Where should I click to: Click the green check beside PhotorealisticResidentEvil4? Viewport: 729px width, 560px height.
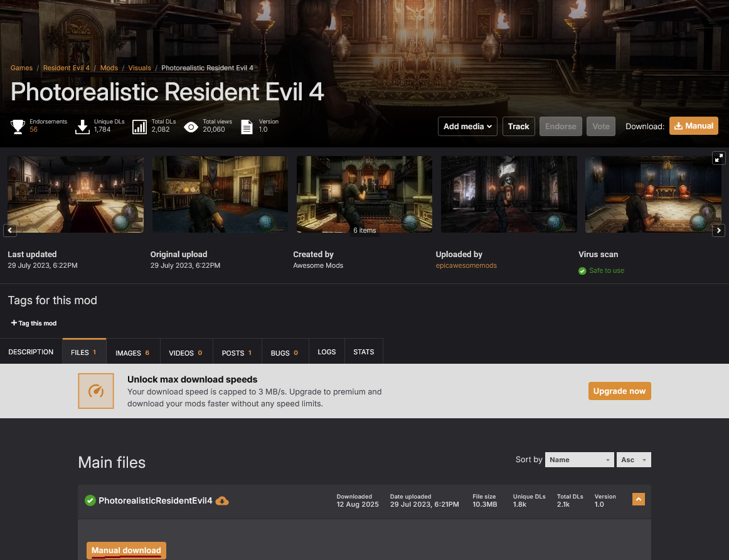pyautogui.click(x=90, y=500)
